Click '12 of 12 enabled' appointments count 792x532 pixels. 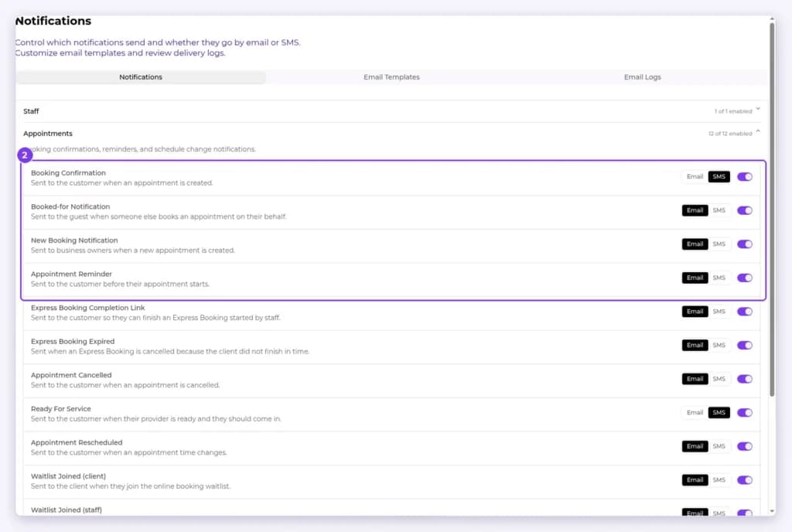(x=730, y=134)
